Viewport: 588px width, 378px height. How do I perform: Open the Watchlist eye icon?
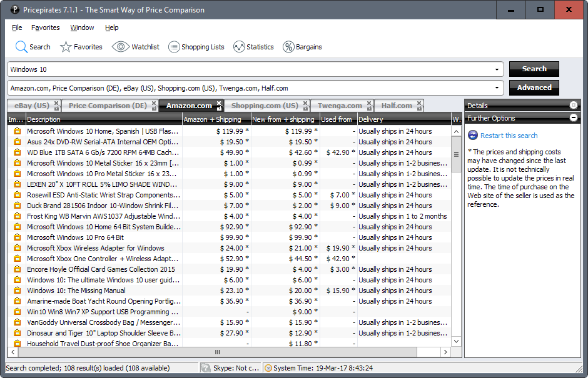click(x=120, y=47)
